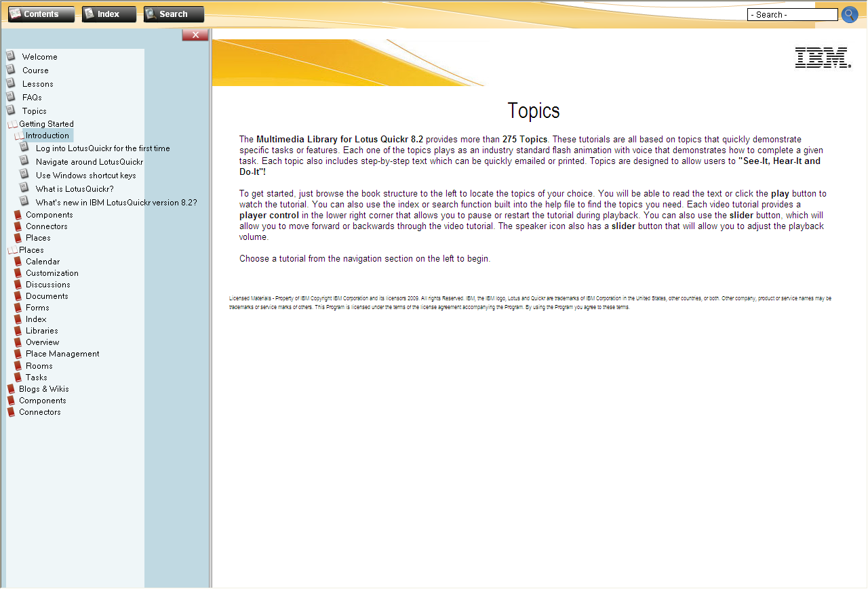Click the page icon beside Topics
868x589 pixels.
[11, 110]
